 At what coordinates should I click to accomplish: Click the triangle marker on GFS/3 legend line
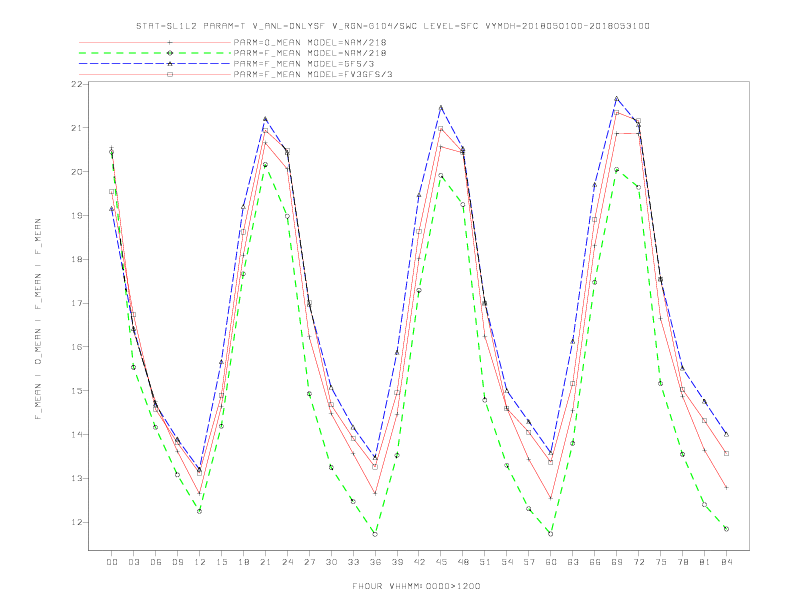(x=170, y=64)
